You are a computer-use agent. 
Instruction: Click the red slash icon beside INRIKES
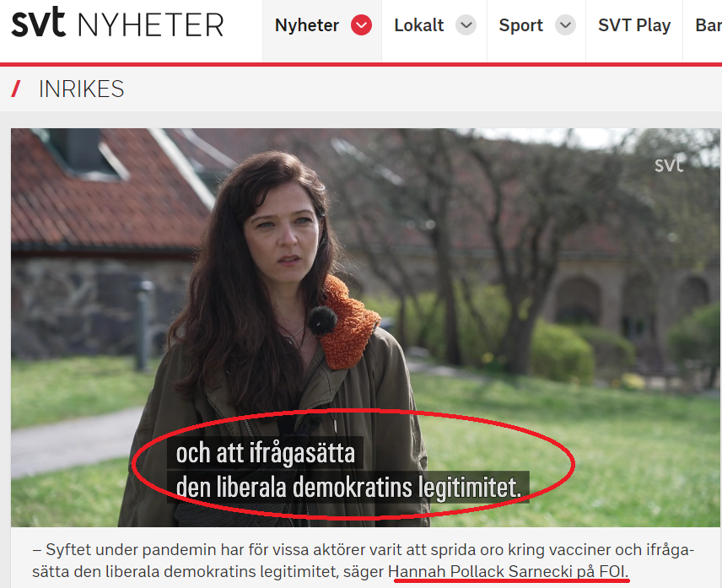[16, 89]
